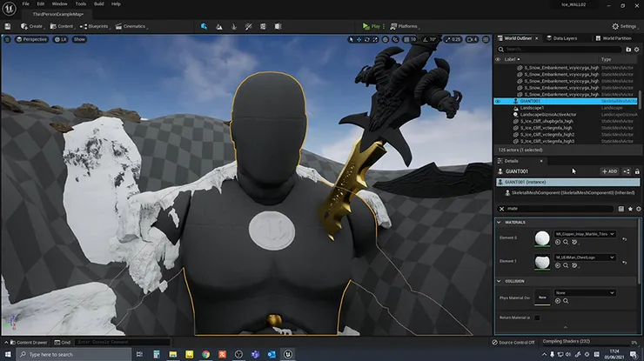Switch to Fracture mode icon
Image resolution: width=644 pixels, height=361 pixels.
(263, 26)
